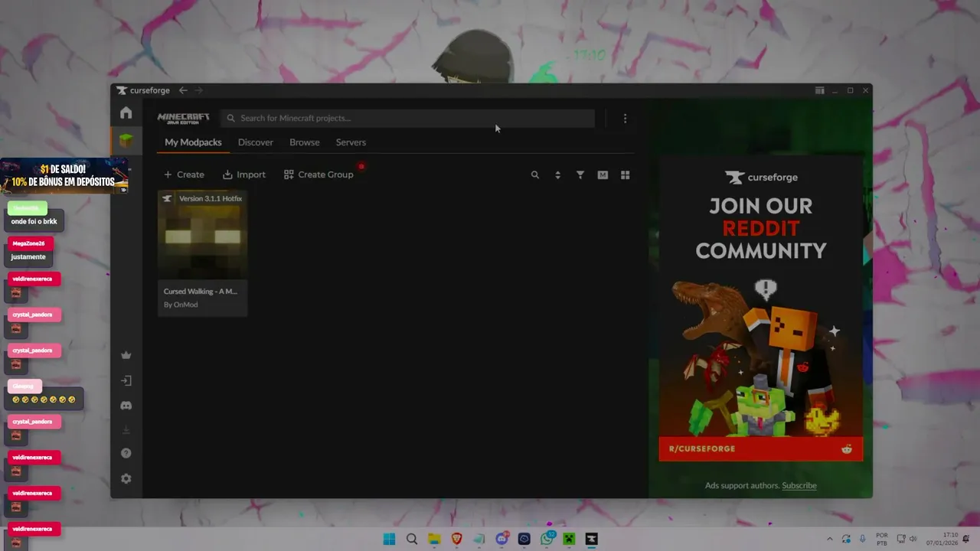Open the modpack filter funnel
Image resolution: width=980 pixels, height=551 pixels.
[580, 175]
